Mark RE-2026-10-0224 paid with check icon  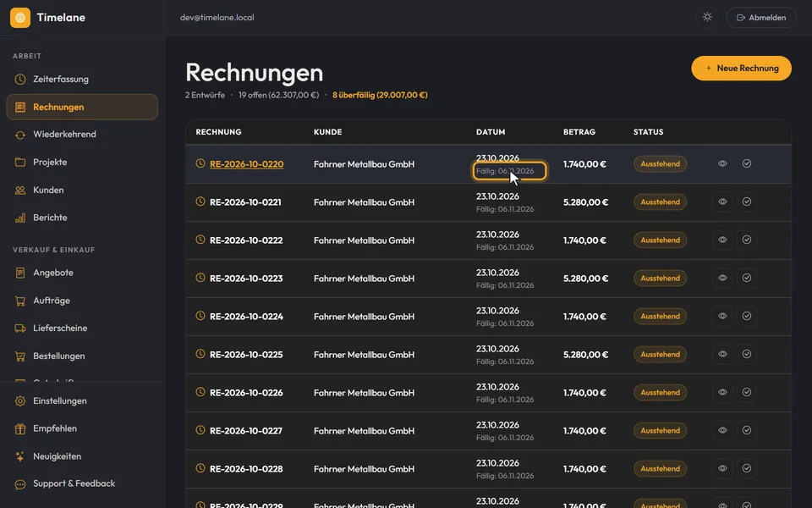tap(747, 316)
